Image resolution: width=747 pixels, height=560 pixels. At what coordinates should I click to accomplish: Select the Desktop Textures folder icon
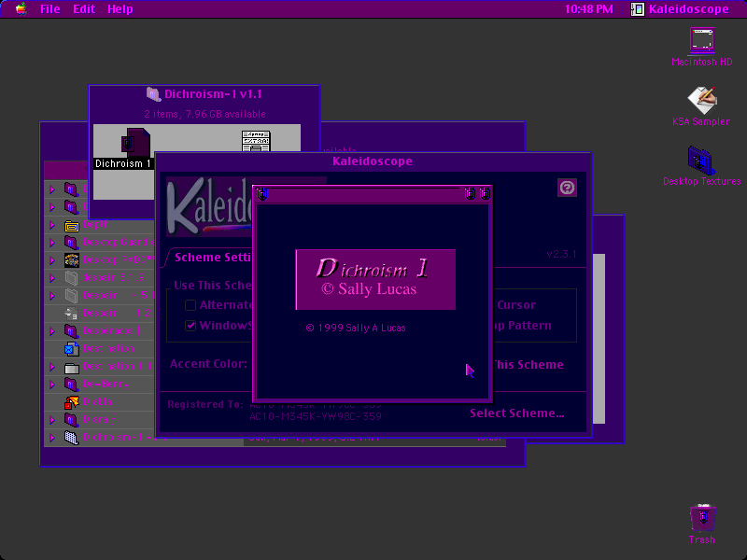[x=699, y=161]
